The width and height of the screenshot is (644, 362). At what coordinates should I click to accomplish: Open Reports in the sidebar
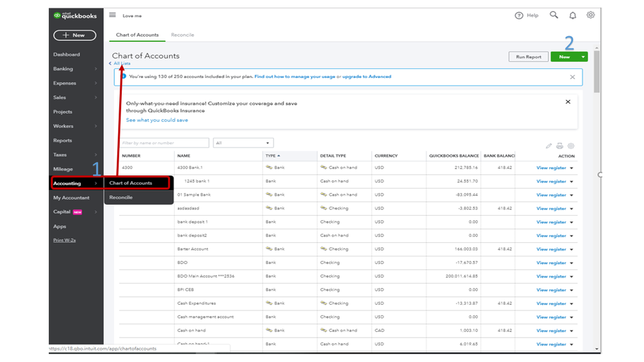pos(63,140)
